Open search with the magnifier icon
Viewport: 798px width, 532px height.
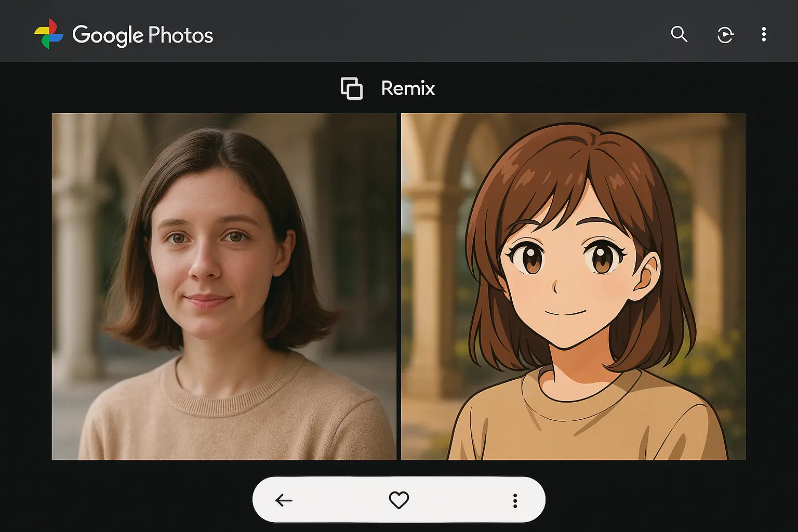tap(679, 34)
